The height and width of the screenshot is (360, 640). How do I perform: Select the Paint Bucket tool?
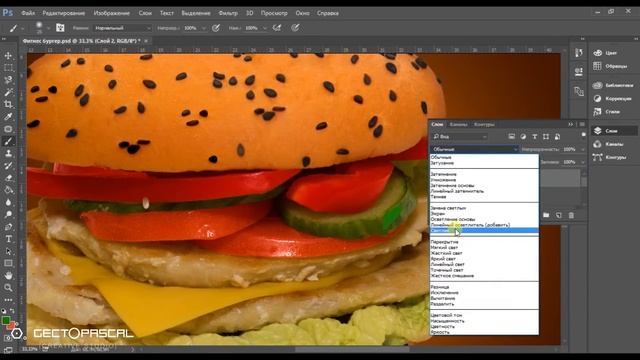click(x=8, y=190)
